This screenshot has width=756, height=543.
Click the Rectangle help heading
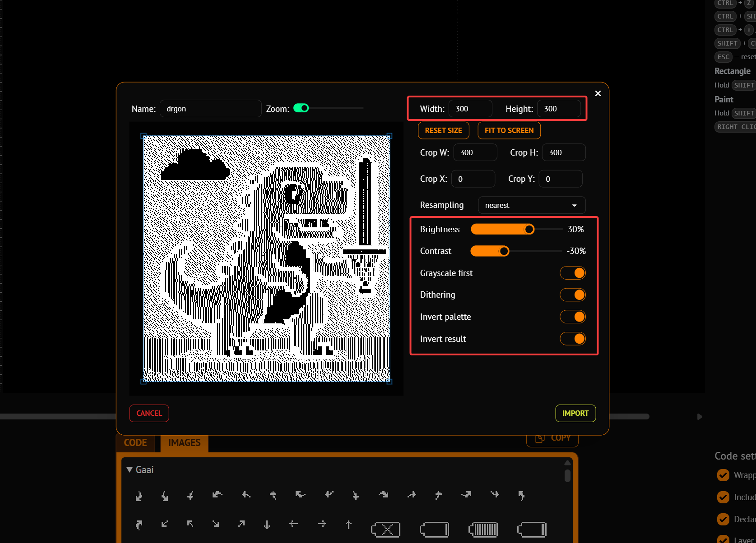click(x=732, y=71)
